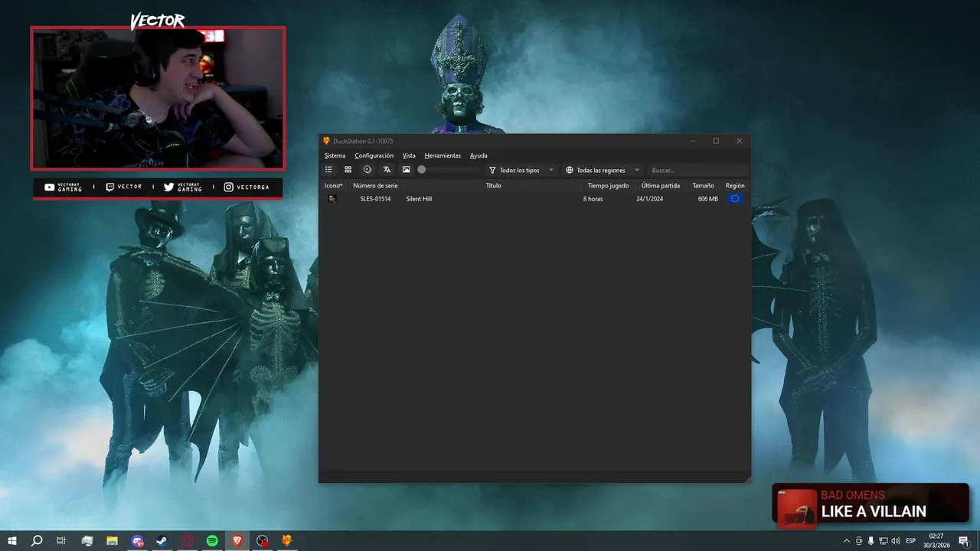Click the 24/1/2024 last played cell

[x=649, y=199]
